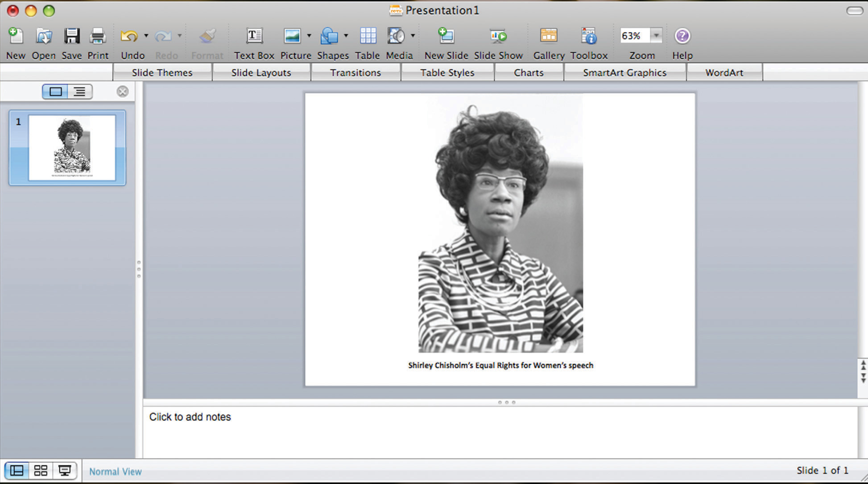Open the Picture dropdown arrow
This screenshot has width=868, height=484.
point(309,36)
